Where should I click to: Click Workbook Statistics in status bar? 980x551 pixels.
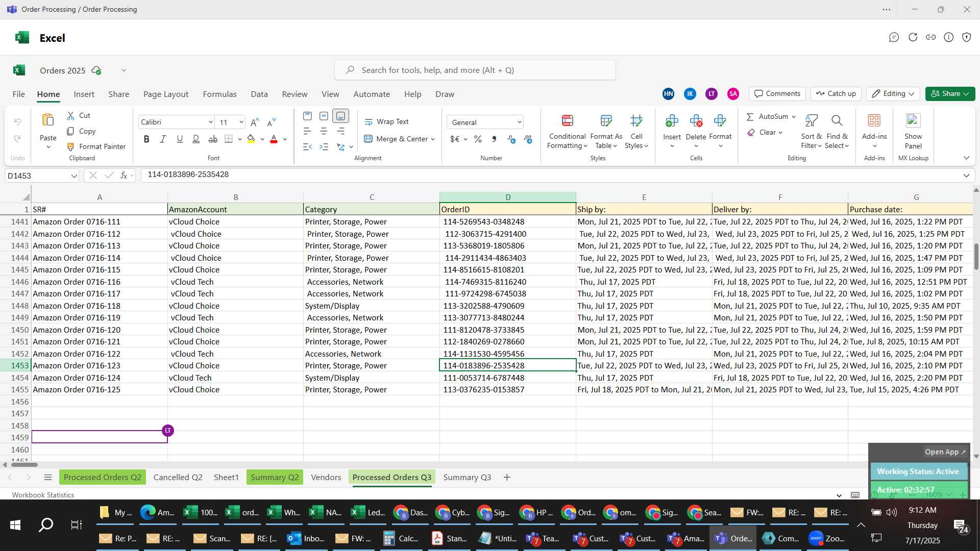43,495
